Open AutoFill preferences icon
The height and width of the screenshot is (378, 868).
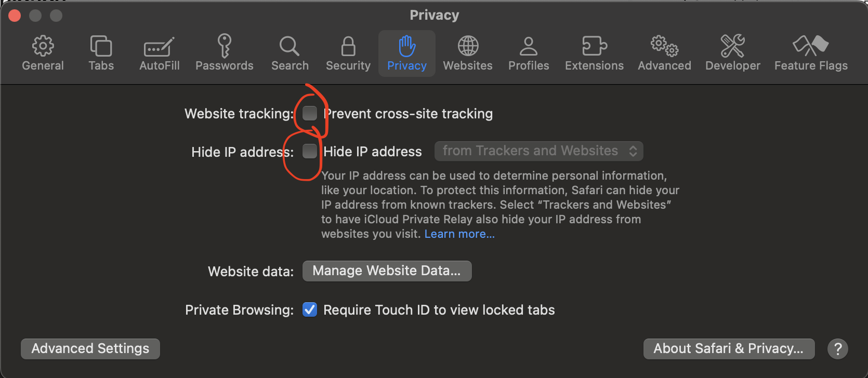click(x=159, y=47)
